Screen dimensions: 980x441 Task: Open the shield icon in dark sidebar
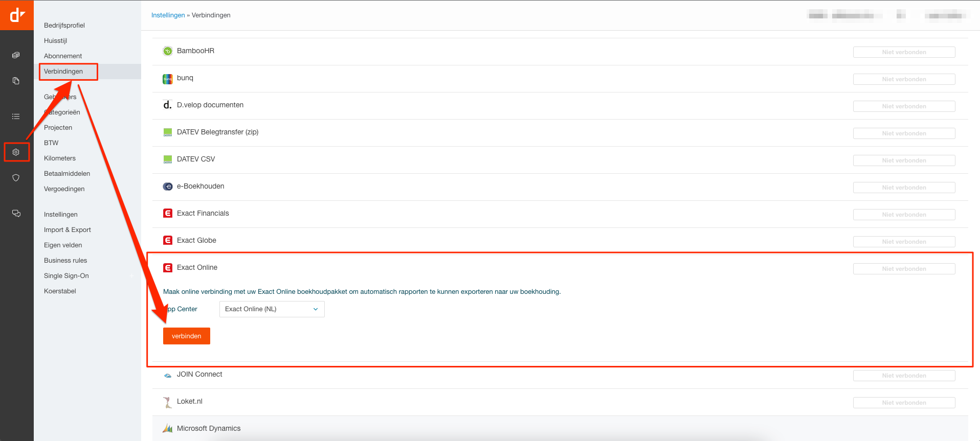click(16, 178)
